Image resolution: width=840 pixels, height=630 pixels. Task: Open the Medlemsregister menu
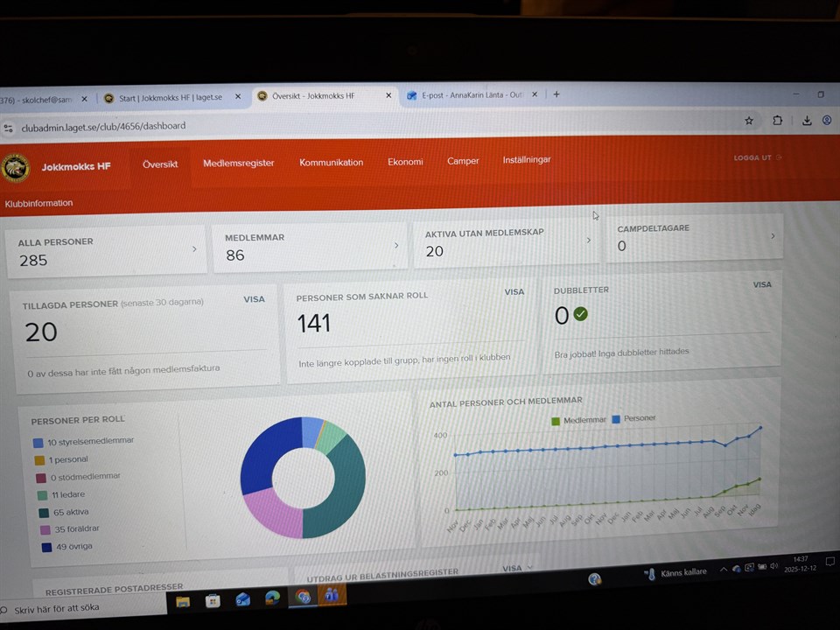click(x=239, y=163)
